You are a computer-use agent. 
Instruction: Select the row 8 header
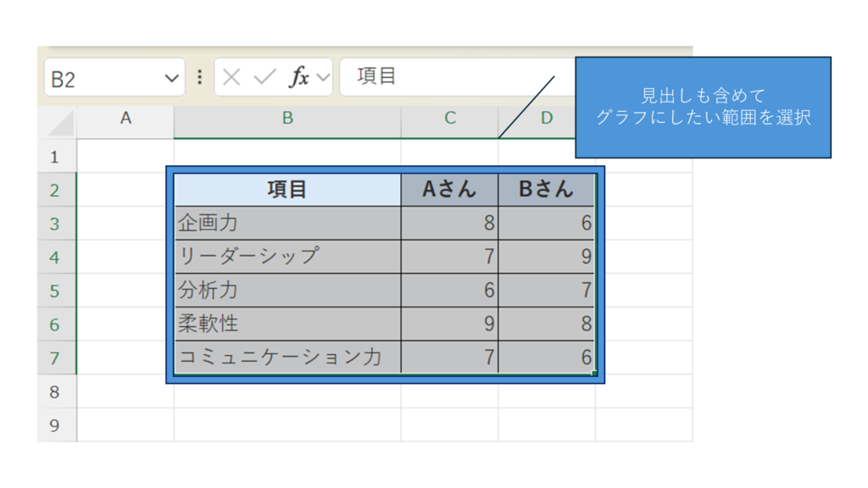(55, 391)
